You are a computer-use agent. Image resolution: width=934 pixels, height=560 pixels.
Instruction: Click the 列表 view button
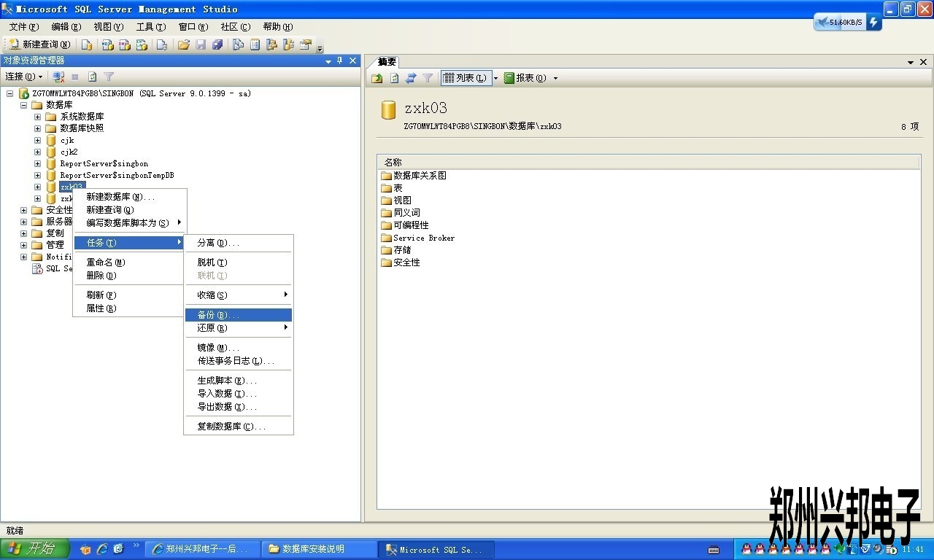(466, 78)
